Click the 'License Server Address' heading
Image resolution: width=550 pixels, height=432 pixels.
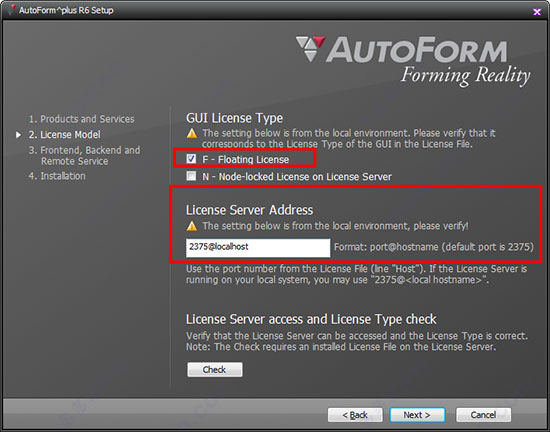249,210
